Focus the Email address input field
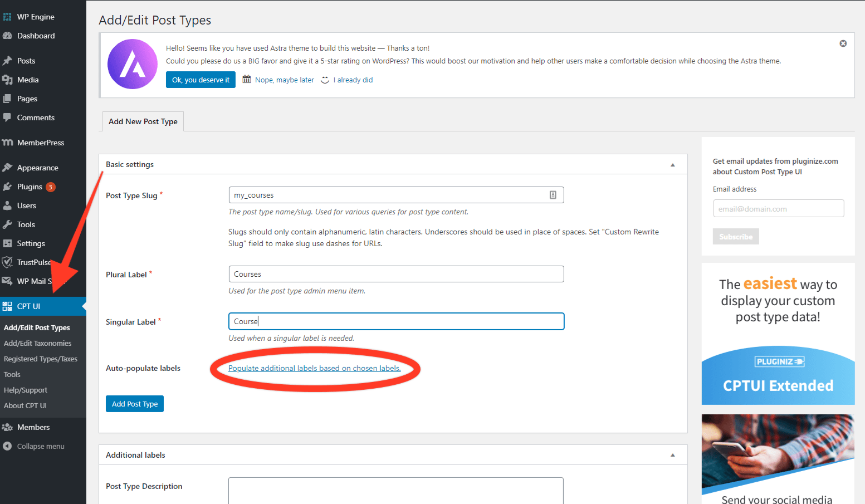865x504 pixels. 779,208
